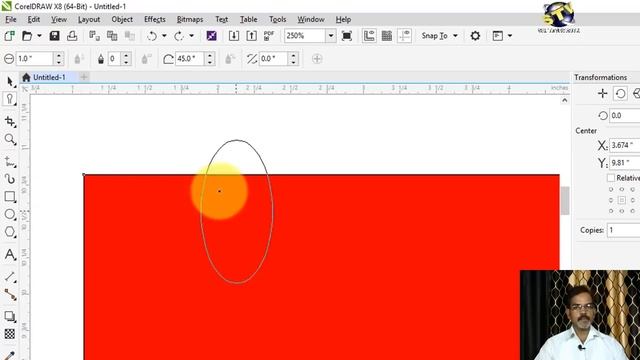Select the Connector tool
The width and height of the screenshot is (640, 360).
[10, 294]
